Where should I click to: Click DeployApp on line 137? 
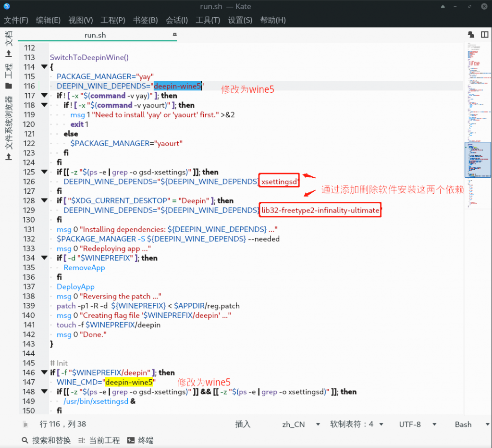point(75,286)
